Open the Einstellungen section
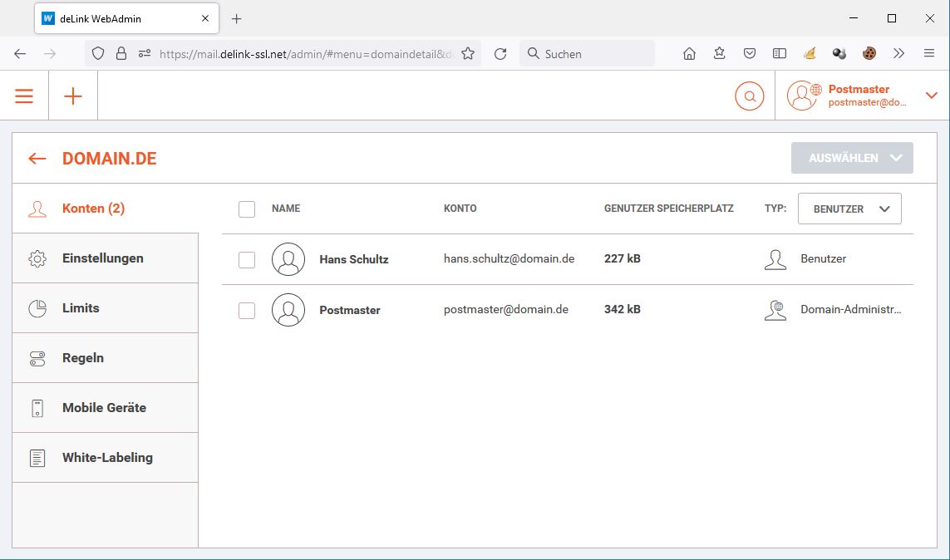The height and width of the screenshot is (560, 950). (x=103, y=258)
